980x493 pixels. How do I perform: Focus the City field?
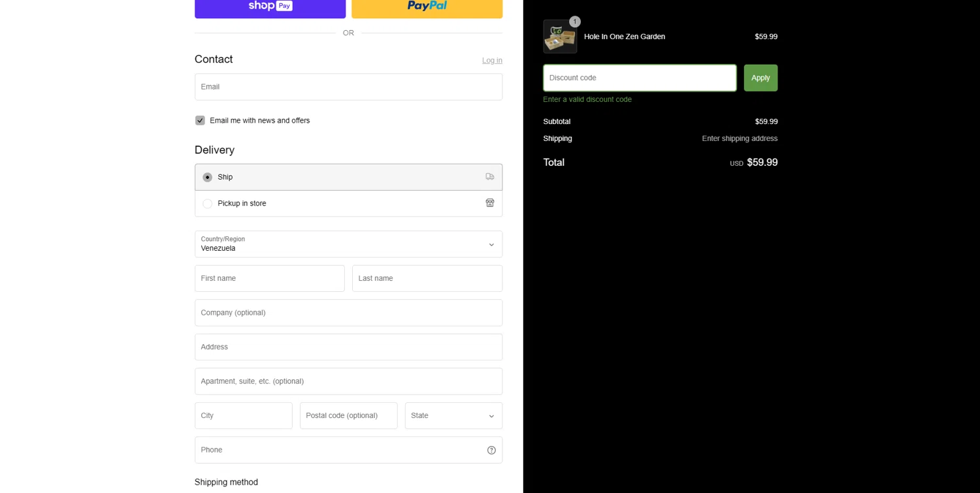pyautogui.click(x=243, y=416)
